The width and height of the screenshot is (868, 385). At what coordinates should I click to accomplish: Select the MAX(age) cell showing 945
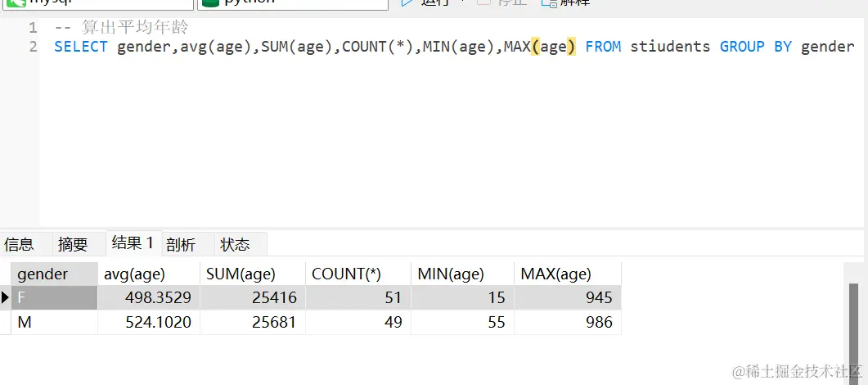568,298
